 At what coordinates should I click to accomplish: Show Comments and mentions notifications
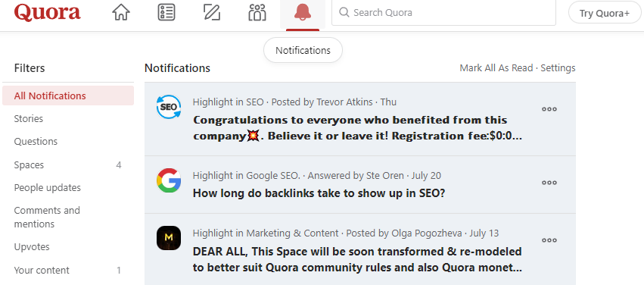(68, 217)
